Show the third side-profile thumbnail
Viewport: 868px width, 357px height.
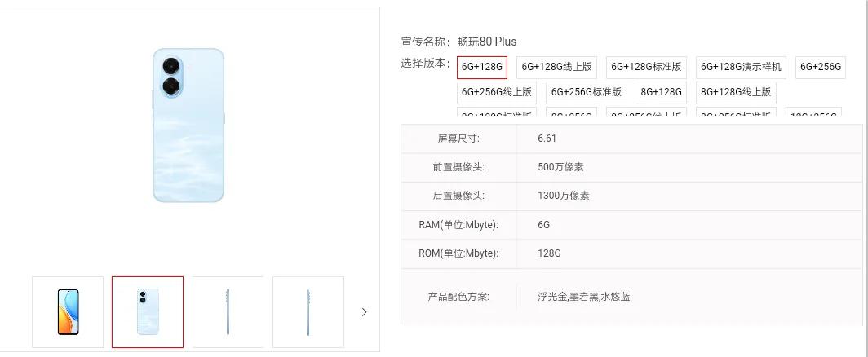coord(228,312)
